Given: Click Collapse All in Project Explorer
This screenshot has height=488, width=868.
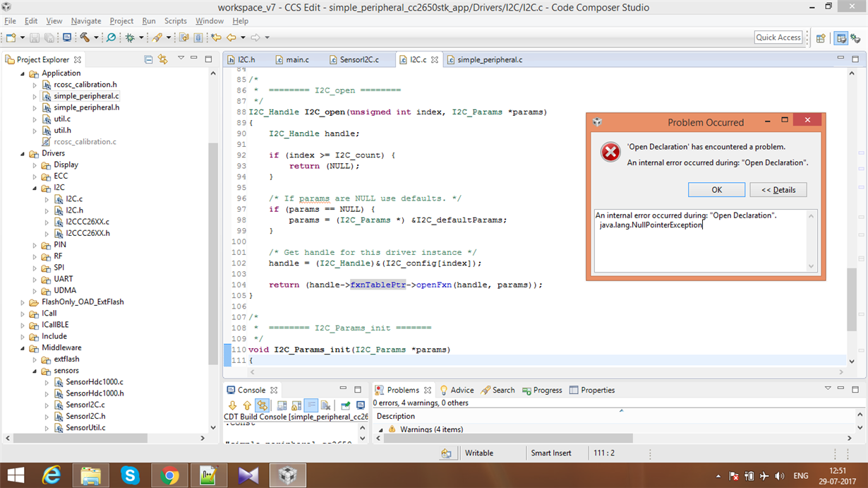Looking at the screenshot, I should point(148,59).
